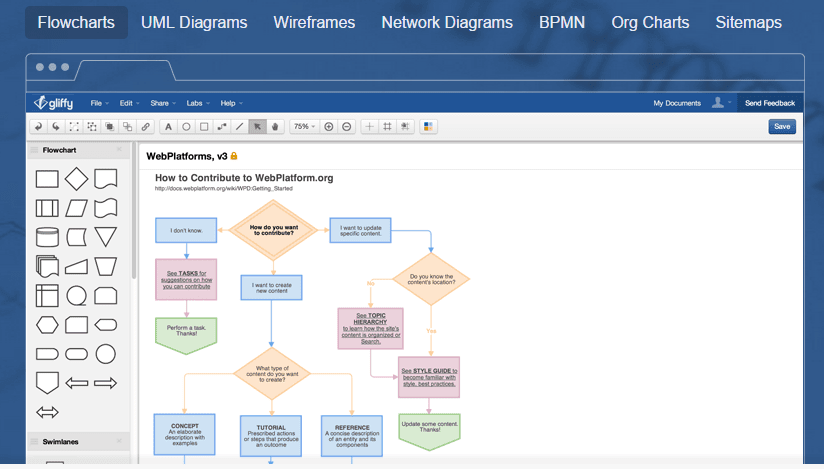Select the straight Line tool
The height and width of the screenshot is (469, 824).
[x=240, y=127]
